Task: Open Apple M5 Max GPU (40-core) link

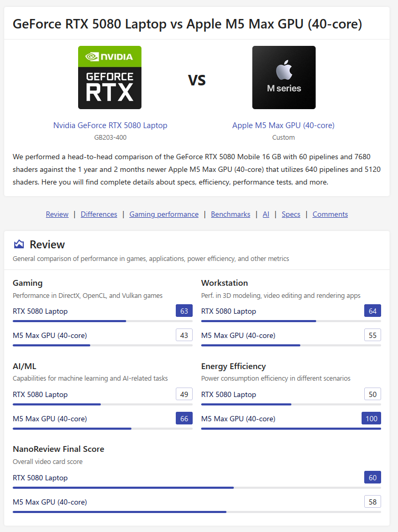Action: (x=283, y=125)
